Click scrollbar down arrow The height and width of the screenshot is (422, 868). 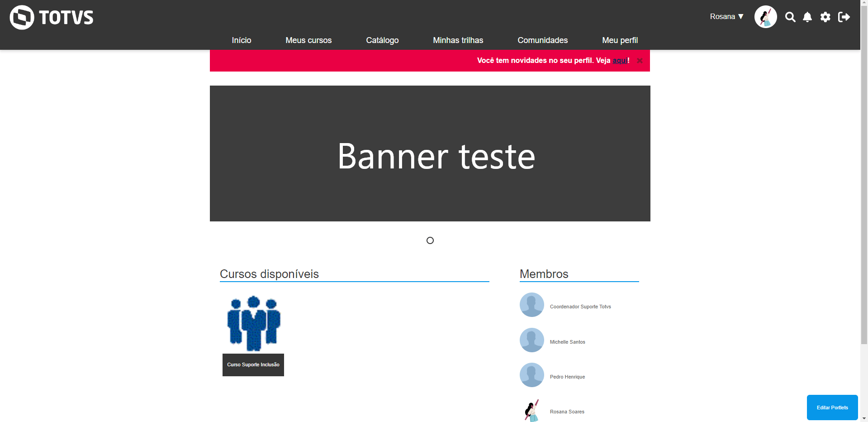(x=864, y=418)
